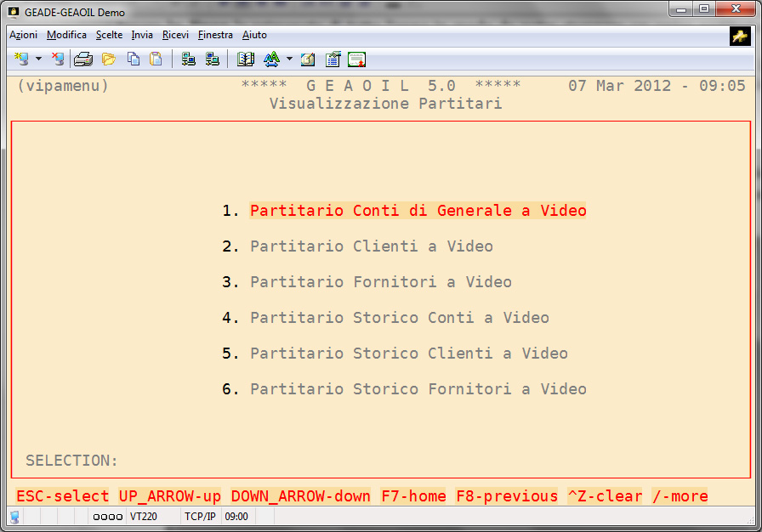762x532 pixels.
Task: Click the printer icon in the toolbar
Action: coord(82,59)
